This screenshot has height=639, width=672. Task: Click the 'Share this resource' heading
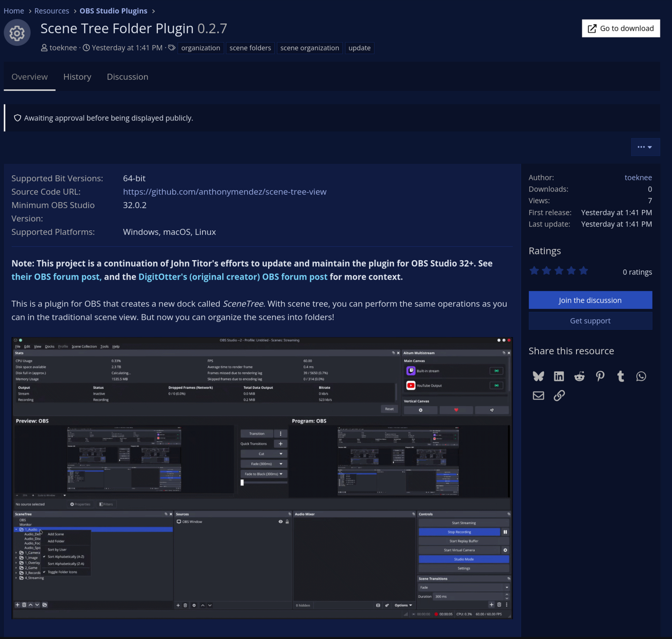click(x=571, y=351)
